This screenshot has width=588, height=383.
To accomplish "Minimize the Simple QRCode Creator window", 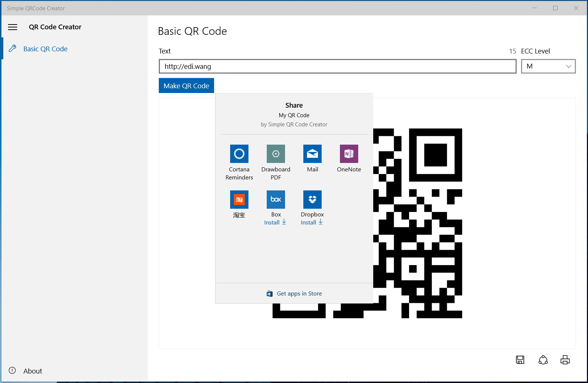I will [535, 8].
